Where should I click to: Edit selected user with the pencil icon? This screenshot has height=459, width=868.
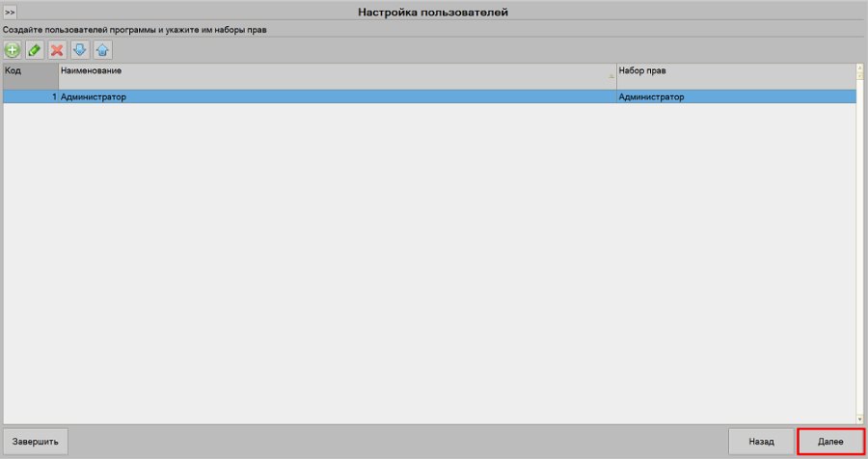click(x=35, y=50)
